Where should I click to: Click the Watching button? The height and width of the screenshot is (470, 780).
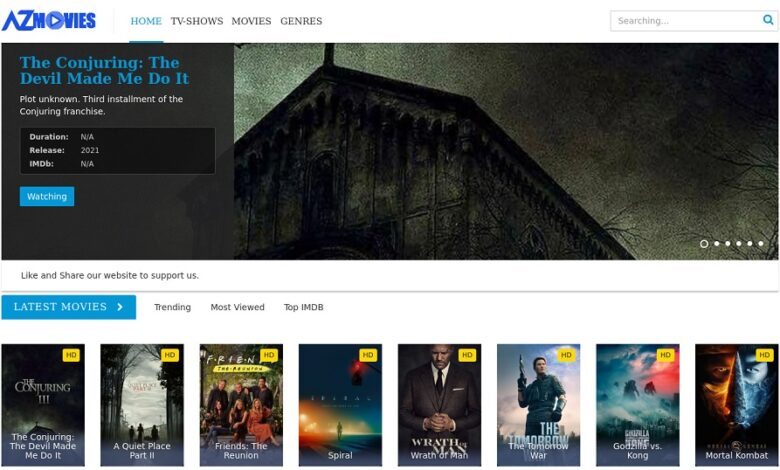pyautogui.click(x=47, y=196)
